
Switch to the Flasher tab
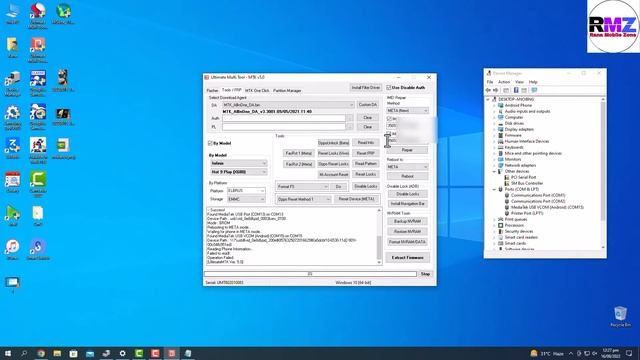[x=212, y=90]
